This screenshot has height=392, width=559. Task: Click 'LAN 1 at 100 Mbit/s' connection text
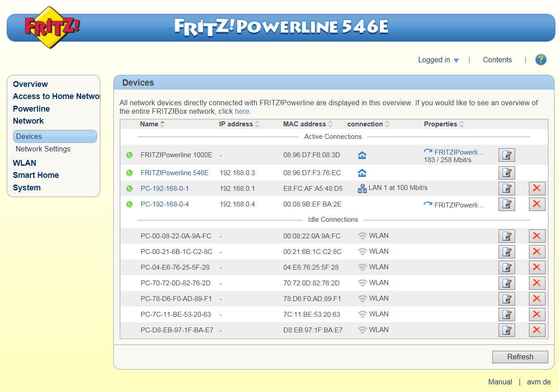point(398,188)
